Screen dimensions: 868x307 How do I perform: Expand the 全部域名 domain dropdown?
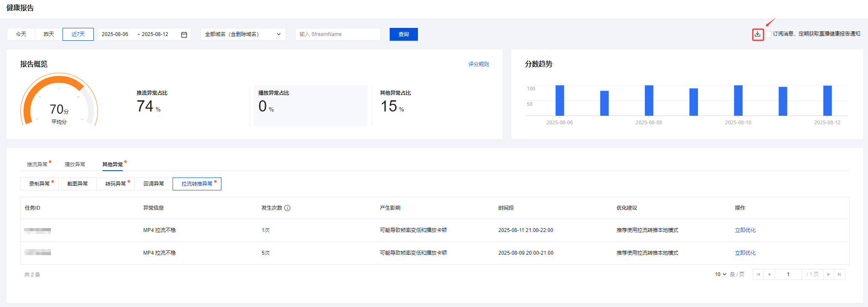pyautogui.click(x=243, y=34)
